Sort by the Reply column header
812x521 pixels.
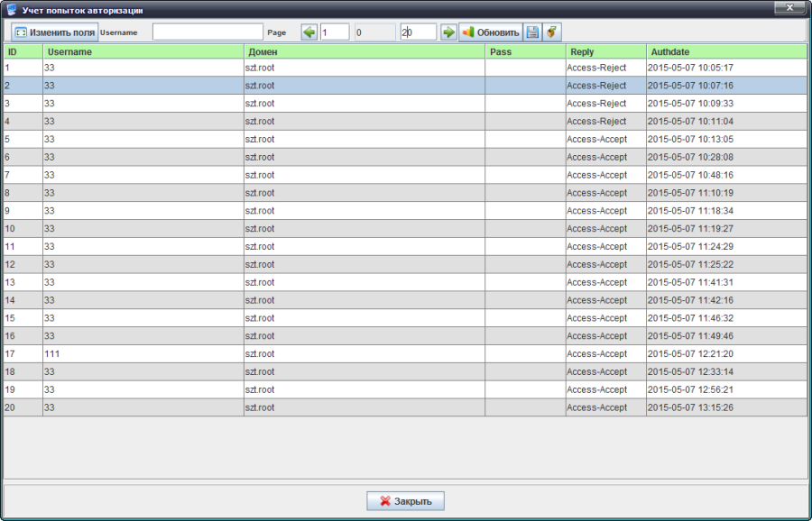point(606,51)
